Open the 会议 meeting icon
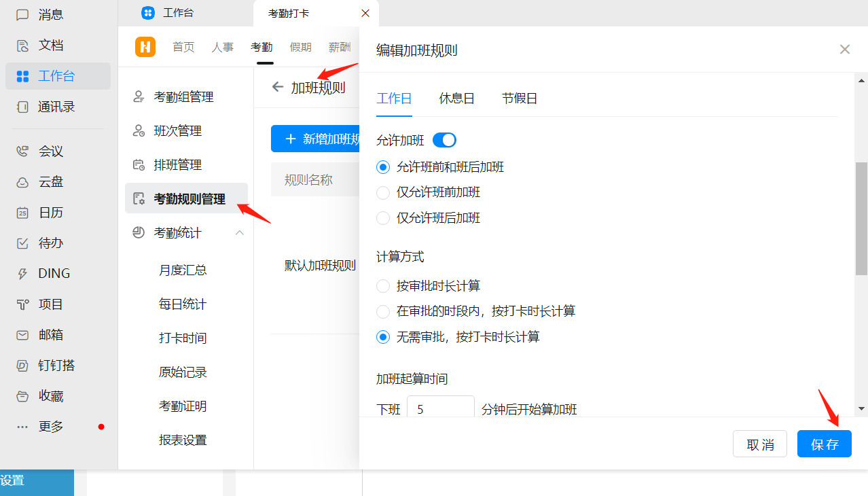The image size is (868, 496). [x=22, y=151]
